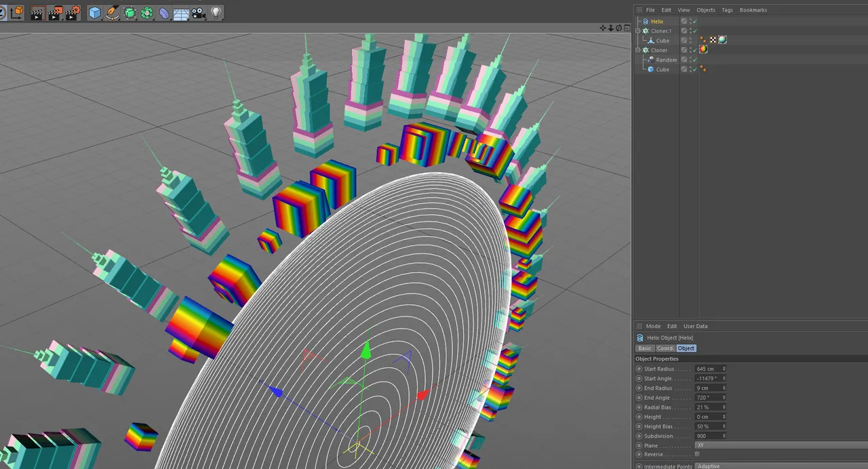
Task: Click the rainbow material tag on Cloner
Action: [704, 49]
